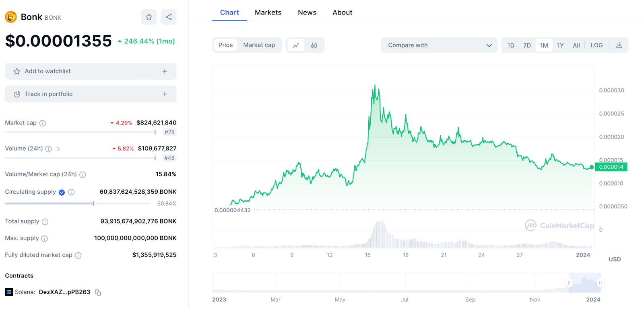Set chart range to 1Y
The image size is (644, 310).
[560, 45]
